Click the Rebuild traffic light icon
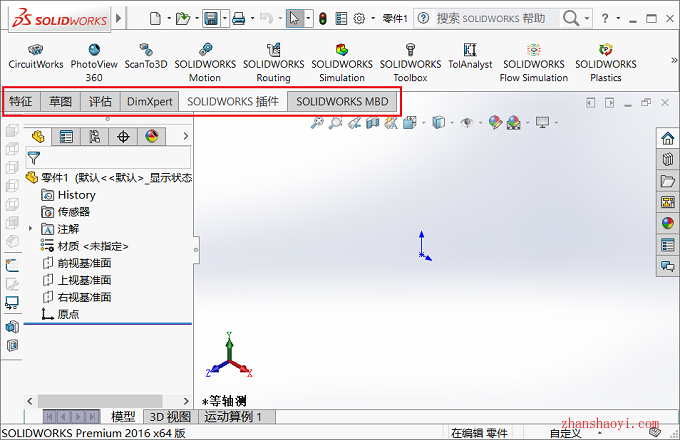Screen dimensions: 680x440 coord(323,19)
